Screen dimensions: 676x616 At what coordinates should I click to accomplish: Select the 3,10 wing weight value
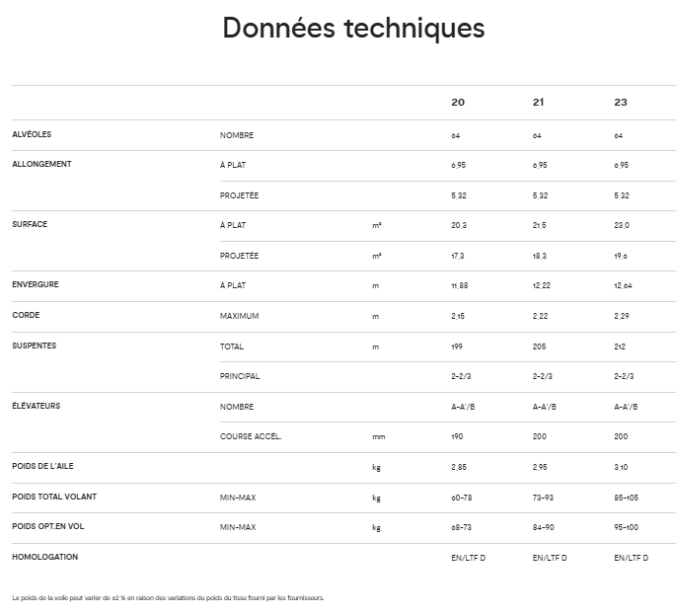[x=622, y=467]
